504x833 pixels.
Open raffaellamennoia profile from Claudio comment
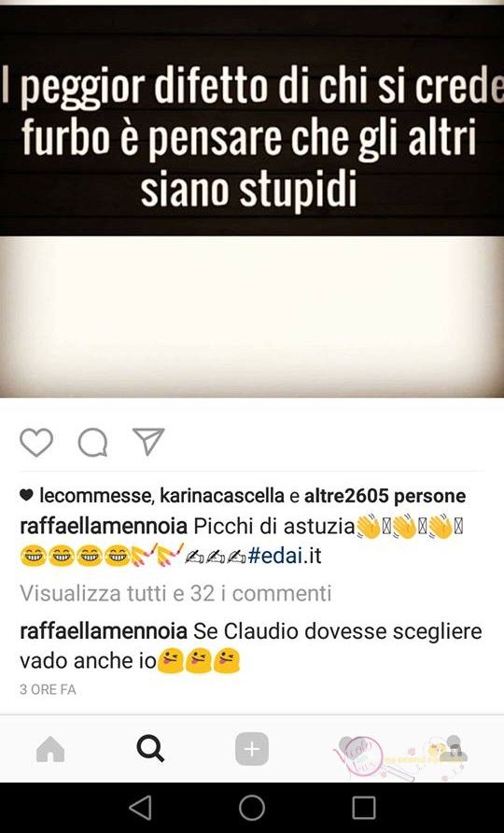104,631
